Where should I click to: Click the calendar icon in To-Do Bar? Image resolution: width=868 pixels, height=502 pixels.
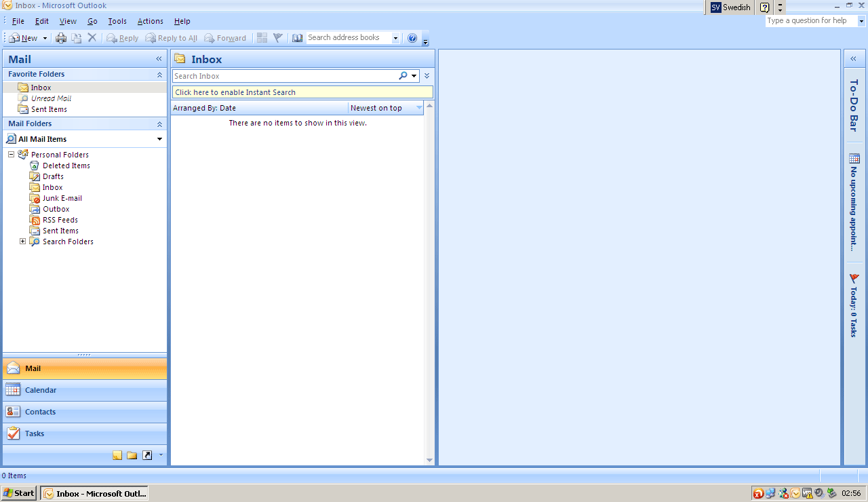pos(854,159)
